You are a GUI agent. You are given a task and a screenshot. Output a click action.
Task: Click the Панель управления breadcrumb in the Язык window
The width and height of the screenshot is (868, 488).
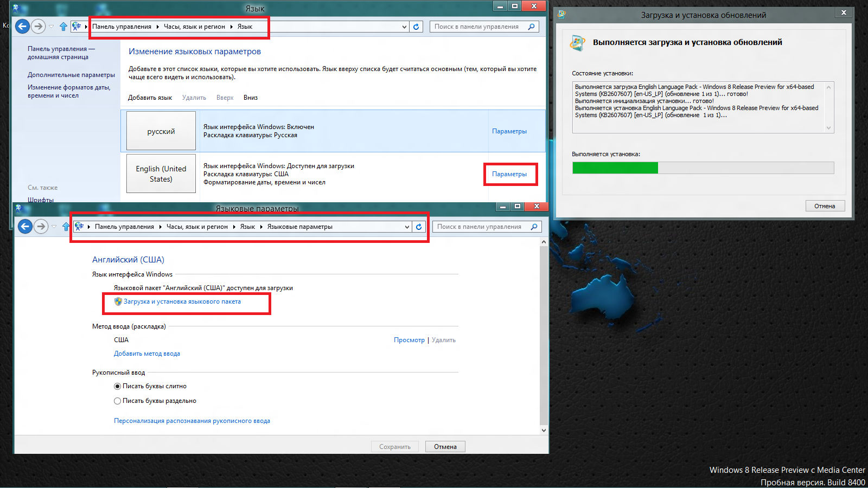[x=122, y=27]
